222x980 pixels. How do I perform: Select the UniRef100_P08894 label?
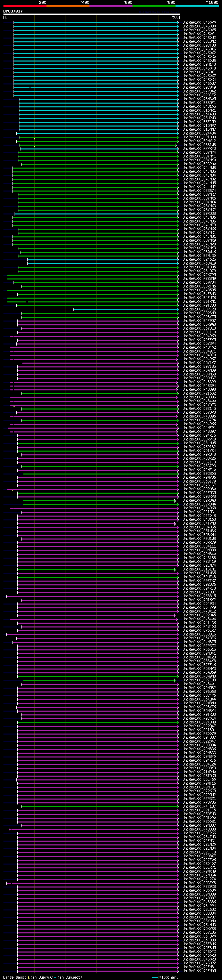(x=199, y=745)
